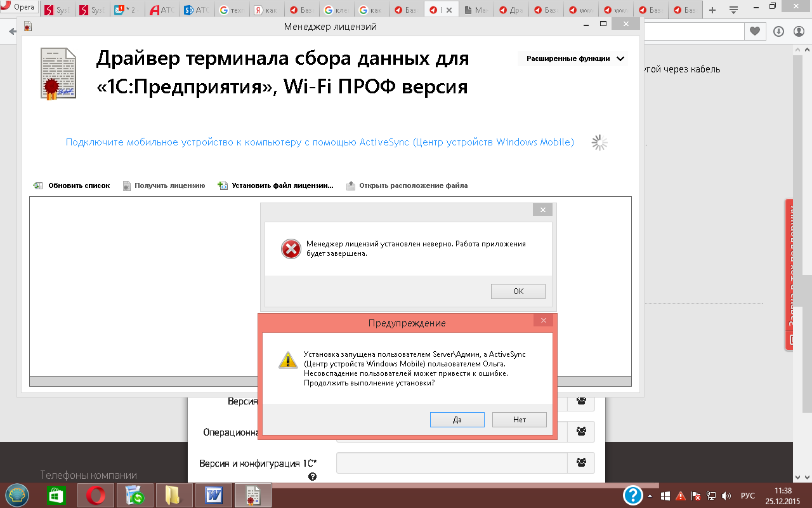Close the Предупреждение dialog

(x=544, y=321)
